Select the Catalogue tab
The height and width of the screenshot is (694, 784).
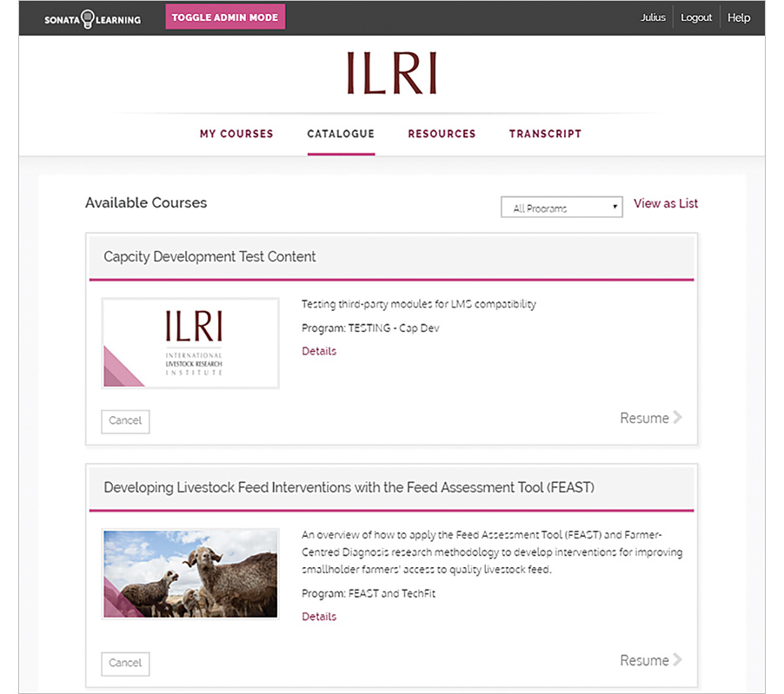(341, 134)
